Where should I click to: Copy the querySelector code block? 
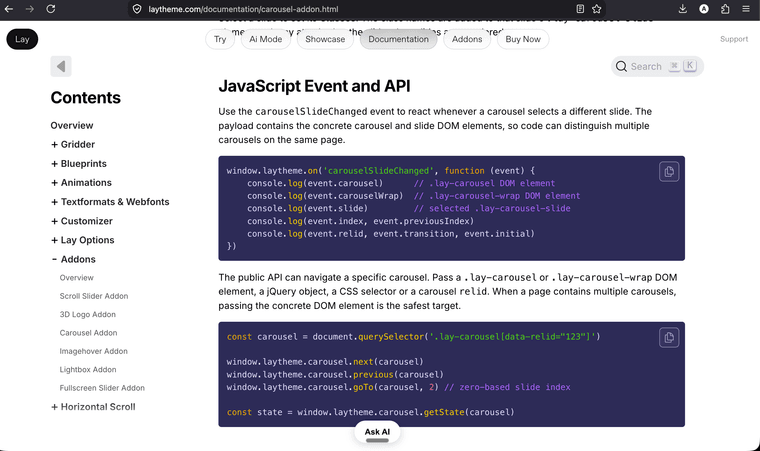click(669, 337)
